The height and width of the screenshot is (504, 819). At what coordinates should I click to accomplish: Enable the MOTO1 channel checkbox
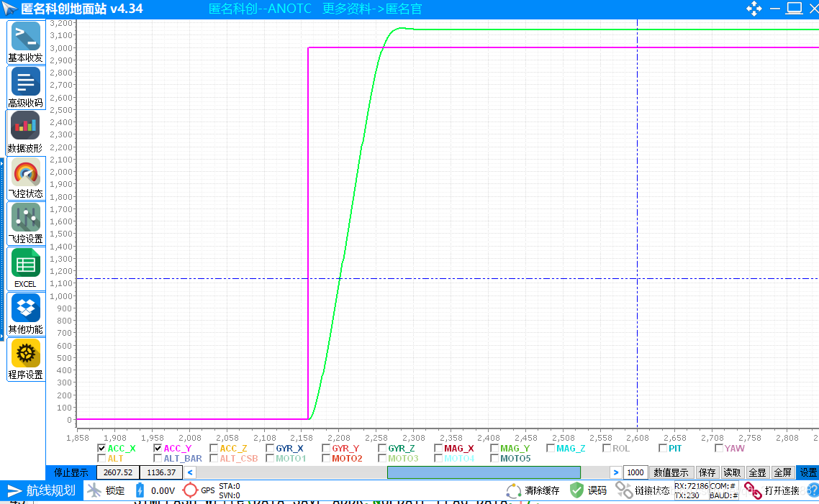(270, 458)
